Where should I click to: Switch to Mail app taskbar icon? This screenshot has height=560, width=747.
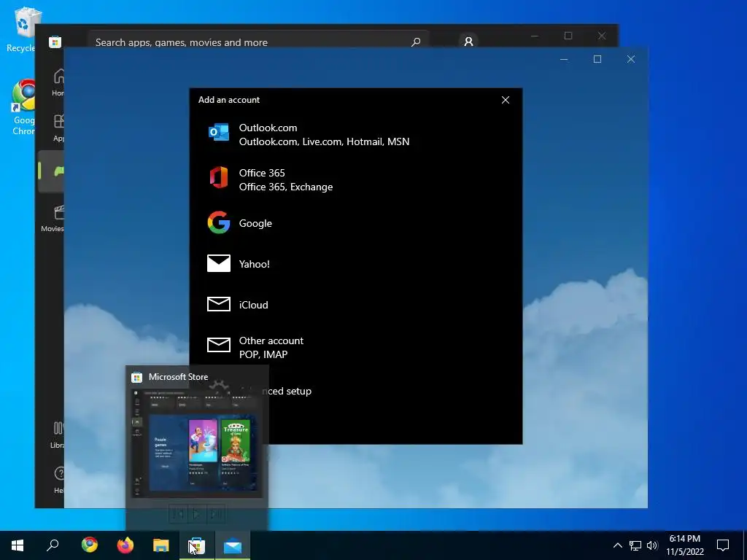pyautogui.click(x=233, y=545)
